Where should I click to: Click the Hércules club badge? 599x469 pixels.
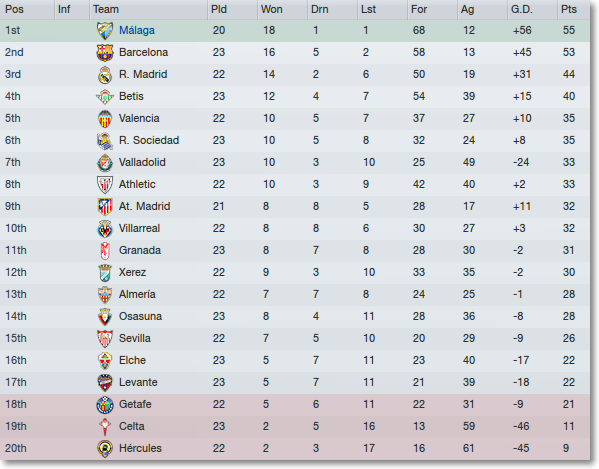click(105, 449)
